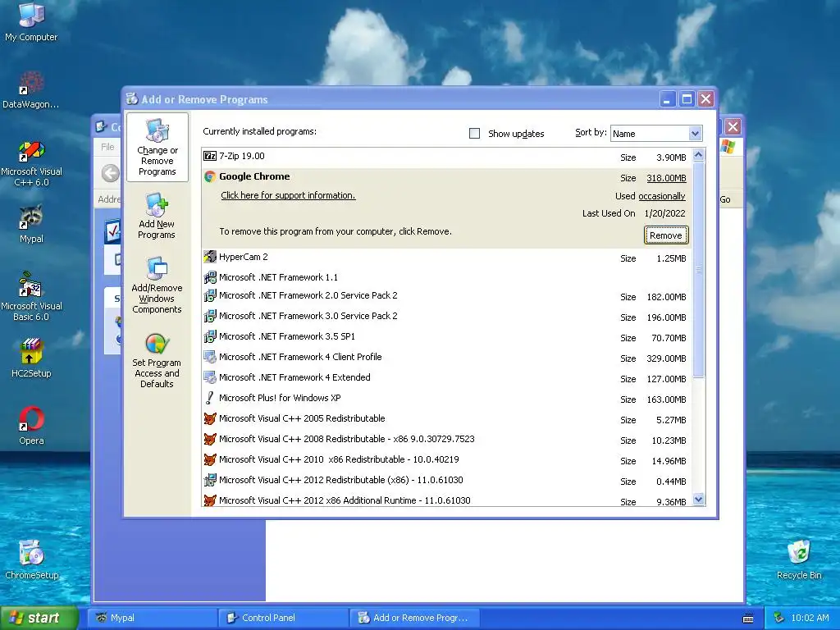Click the 10:02 AM clock

(810, 618)
